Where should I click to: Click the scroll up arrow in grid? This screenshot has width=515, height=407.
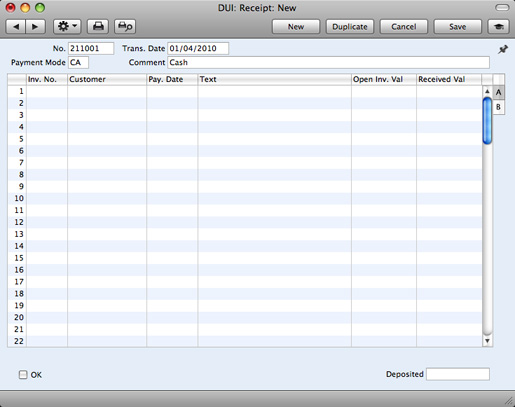[487, 91]
